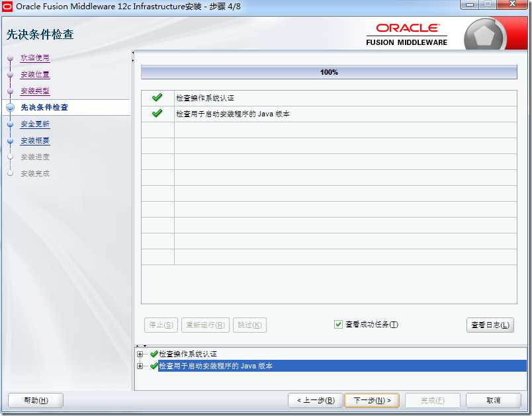Screen dimensions: 532x416
Task: Select the current 先决条件检查 step
Action: [44, 108]
